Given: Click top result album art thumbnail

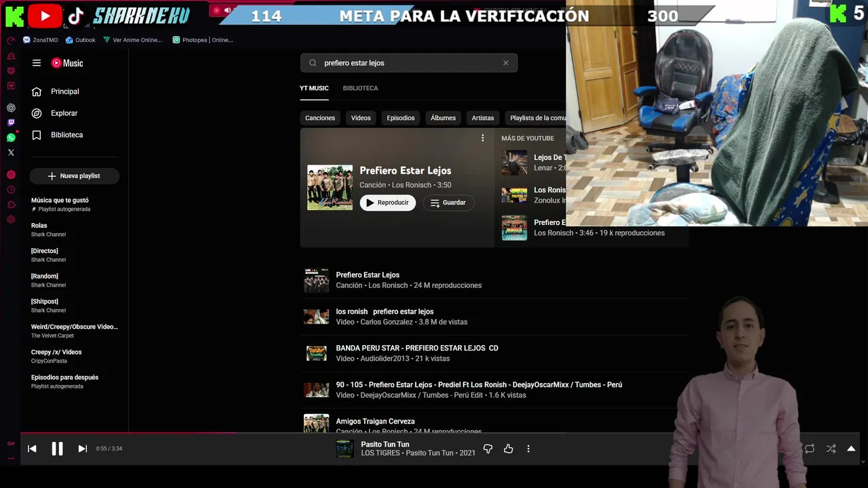Looking at the screenshot, I should point(330,188).
